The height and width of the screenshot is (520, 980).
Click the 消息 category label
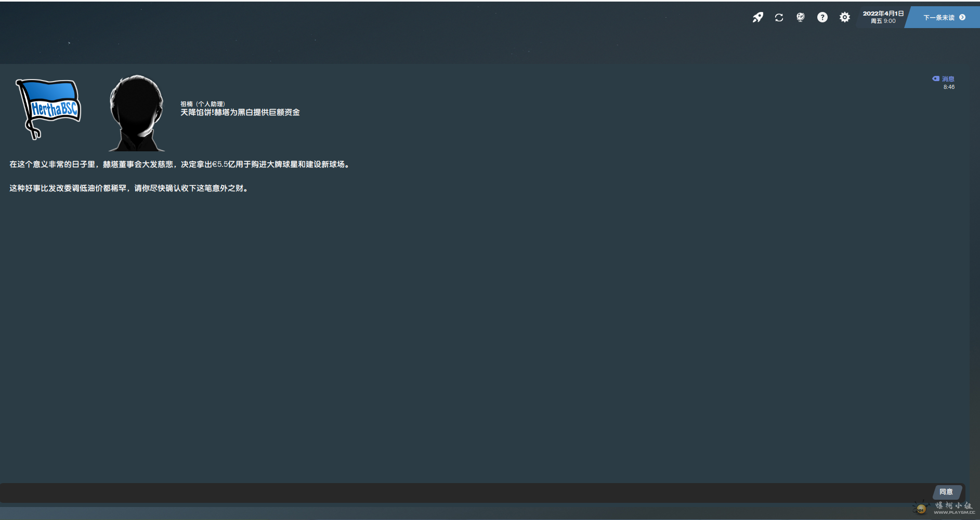tap(948, 79)
